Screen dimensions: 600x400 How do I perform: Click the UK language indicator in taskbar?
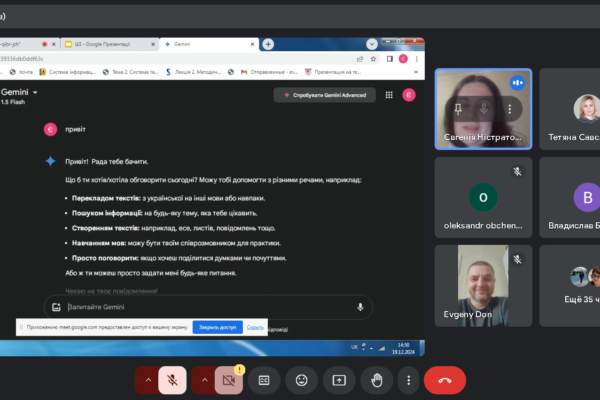click(x=354, y=347)
